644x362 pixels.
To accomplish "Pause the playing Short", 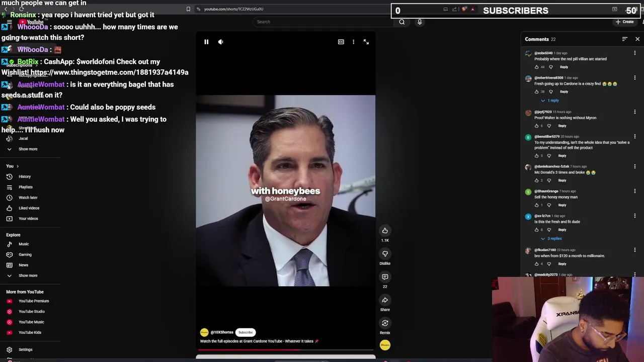I will point(206,42).
